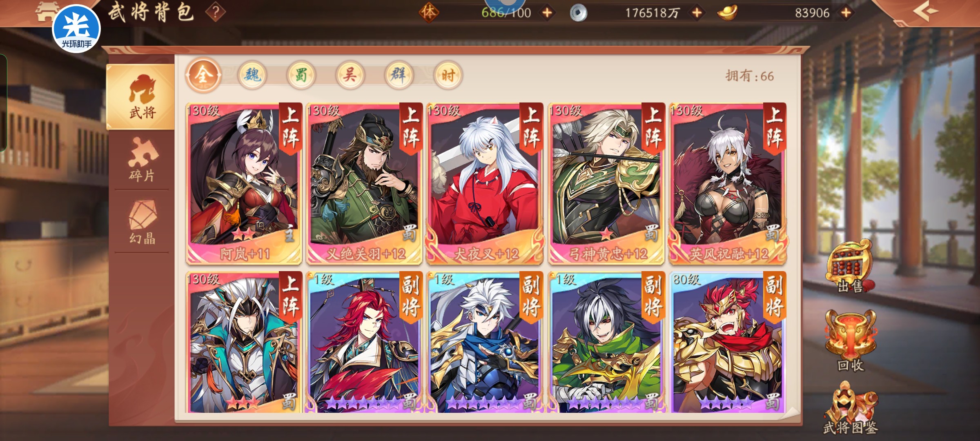Switch to the 武将 generals tab
The image size is (980, 441).
140,97
